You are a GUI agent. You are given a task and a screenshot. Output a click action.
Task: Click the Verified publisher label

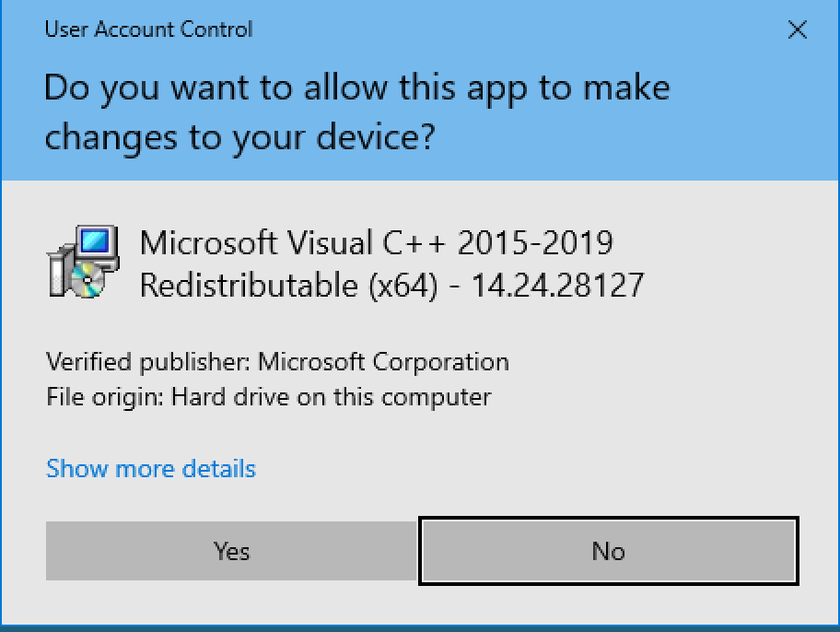point(148,362)
